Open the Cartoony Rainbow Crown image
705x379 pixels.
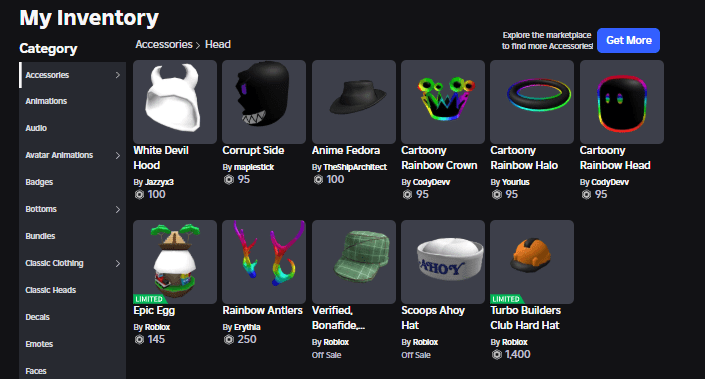443,102
